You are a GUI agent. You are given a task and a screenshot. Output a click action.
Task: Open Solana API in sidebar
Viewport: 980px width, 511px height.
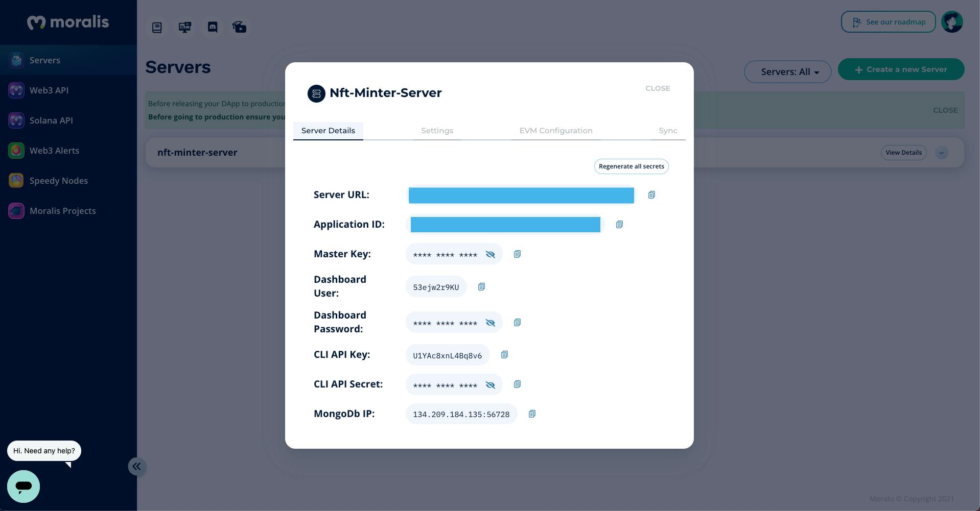(x=68, y=120)
